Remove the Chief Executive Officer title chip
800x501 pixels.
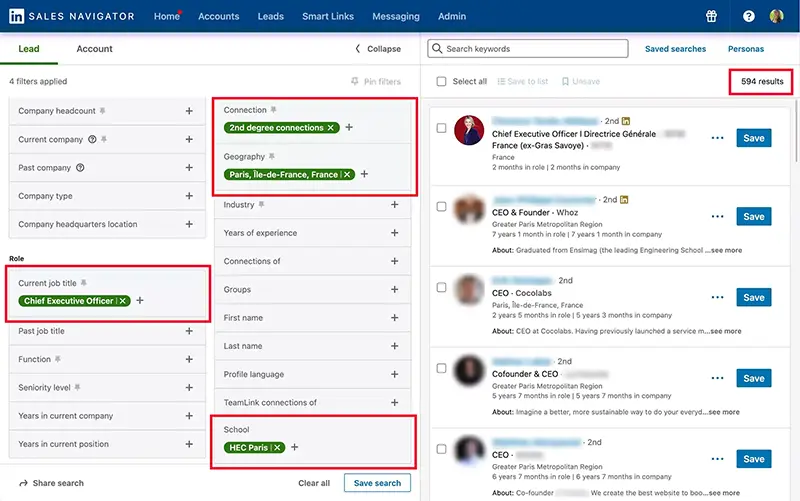coord(122,301)
